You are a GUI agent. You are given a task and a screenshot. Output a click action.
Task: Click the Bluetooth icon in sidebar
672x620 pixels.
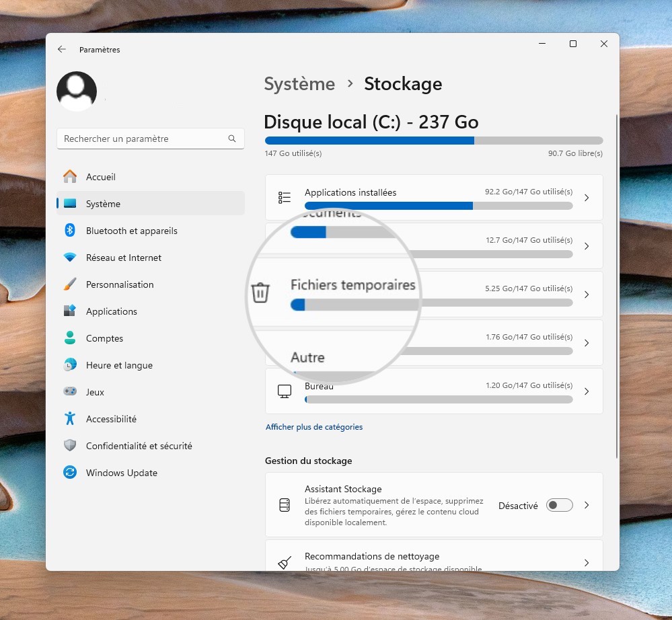tap(70, 231)
